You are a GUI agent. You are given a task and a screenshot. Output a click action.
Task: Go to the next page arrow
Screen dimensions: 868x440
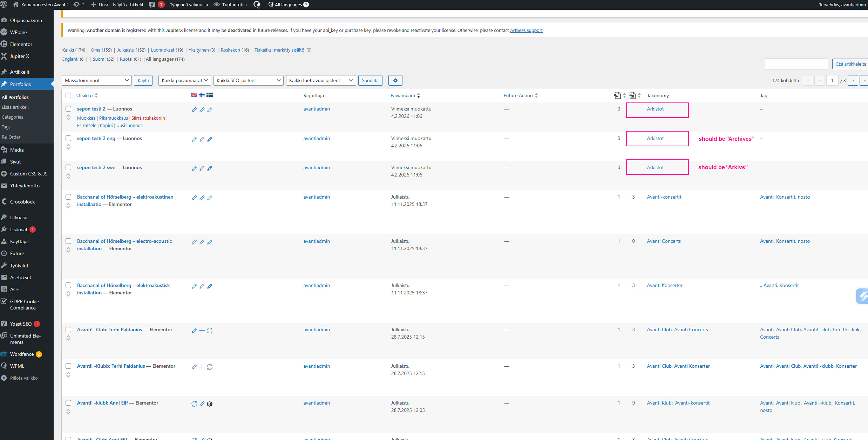click(x=853, y=80)
